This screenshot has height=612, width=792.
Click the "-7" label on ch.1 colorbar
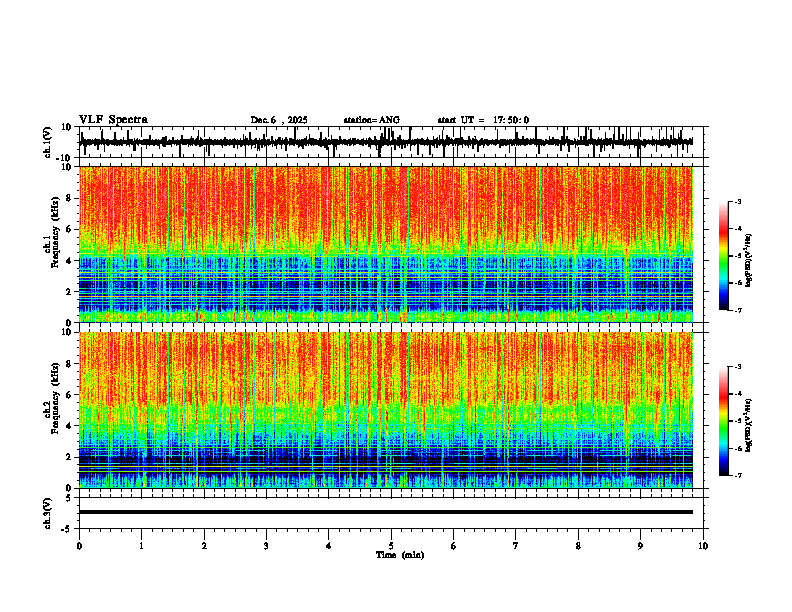738,310
